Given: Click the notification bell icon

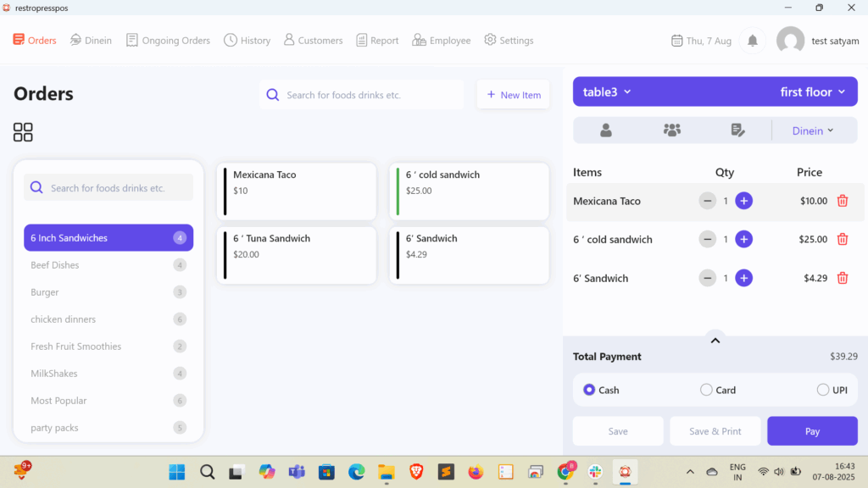Looking at the screenshot, I should [752, 41].
